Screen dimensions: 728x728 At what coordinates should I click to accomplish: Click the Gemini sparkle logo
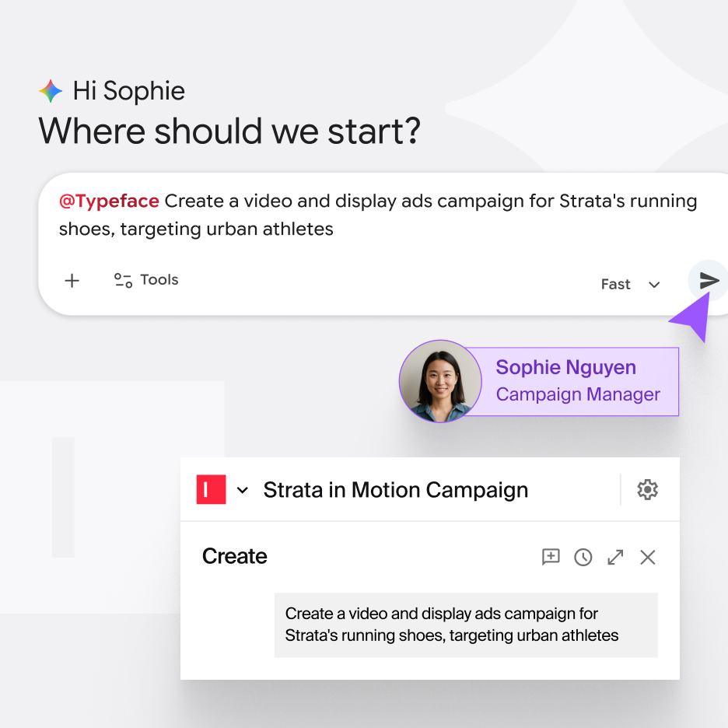coord(51,90)
